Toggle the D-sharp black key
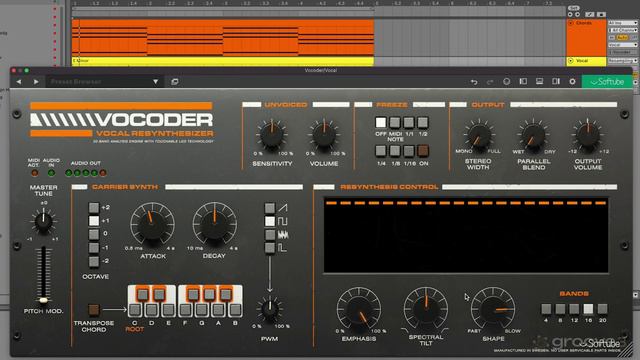 coord(160,294)
